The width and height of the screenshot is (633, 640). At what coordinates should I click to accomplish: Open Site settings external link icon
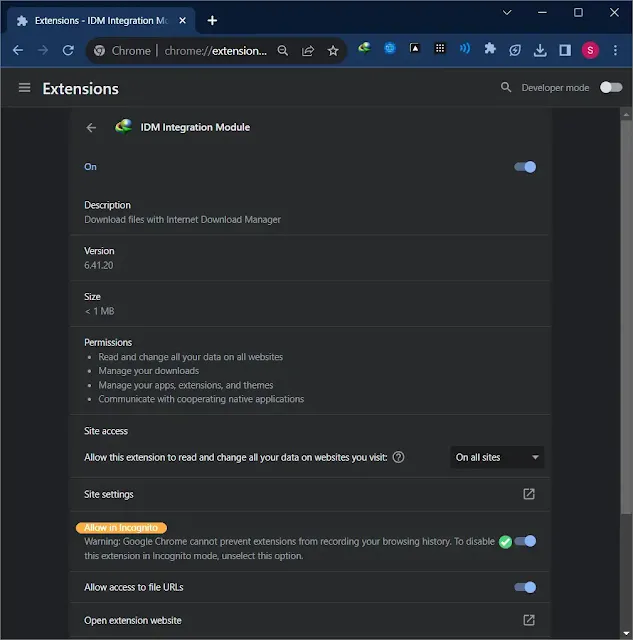[529, 494]
